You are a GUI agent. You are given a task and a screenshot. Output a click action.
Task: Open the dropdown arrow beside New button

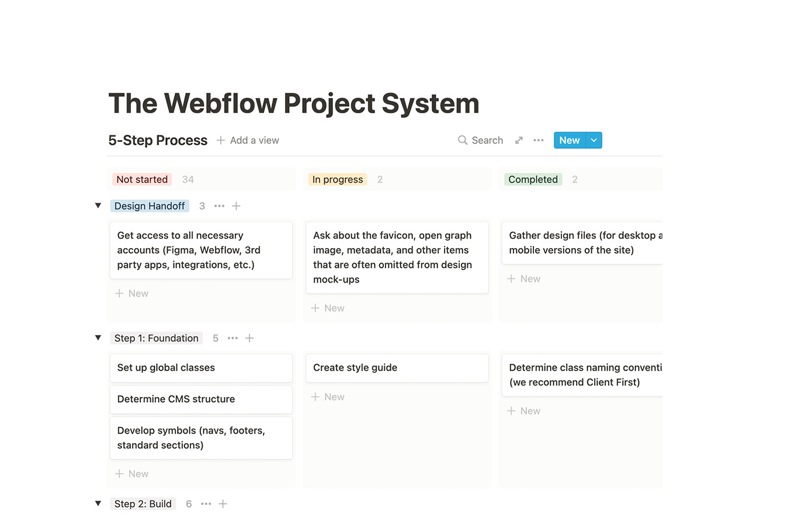tap(594, 140)
